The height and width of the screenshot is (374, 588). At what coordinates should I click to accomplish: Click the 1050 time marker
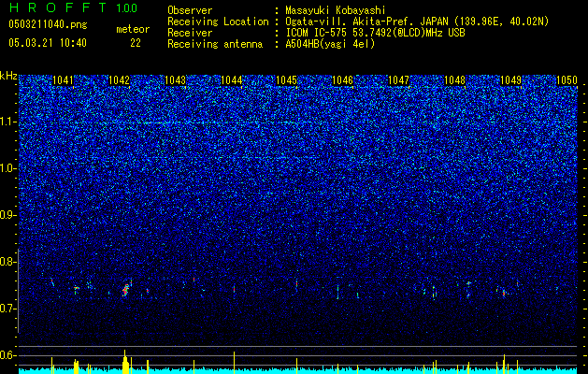(x=566, y=80)
